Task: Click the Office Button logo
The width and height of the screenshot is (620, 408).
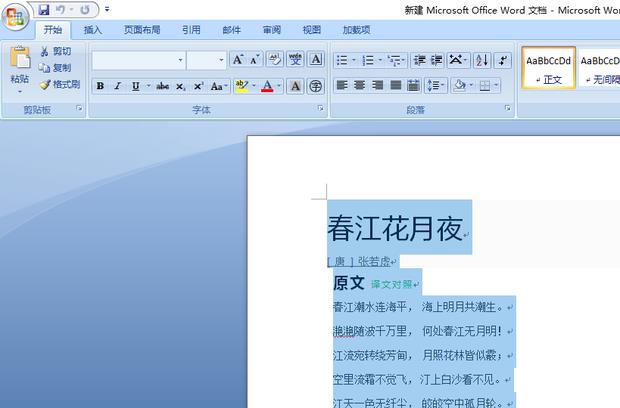Action: point(17,17)
